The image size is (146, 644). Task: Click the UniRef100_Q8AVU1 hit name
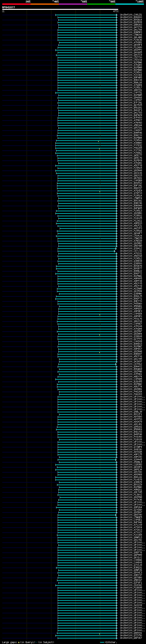click(131, 633)
